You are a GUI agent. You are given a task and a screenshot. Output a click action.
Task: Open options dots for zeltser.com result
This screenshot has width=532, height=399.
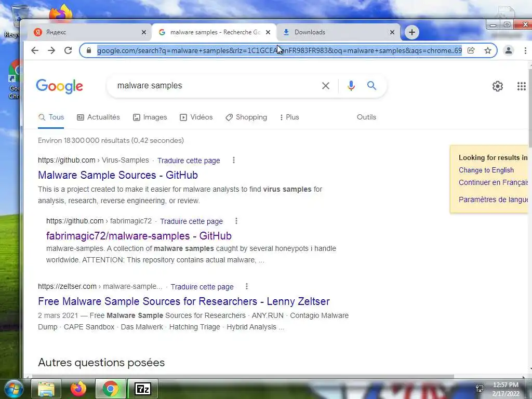coord(247,286)
